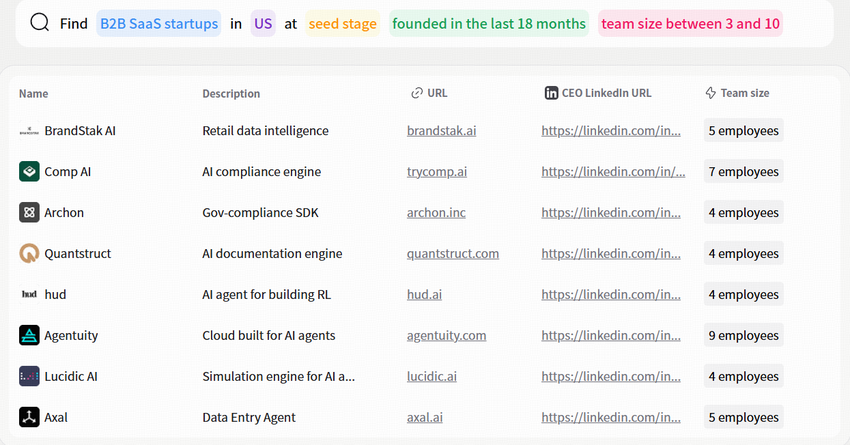Click the Agentuity logo icon

[29, 336]
